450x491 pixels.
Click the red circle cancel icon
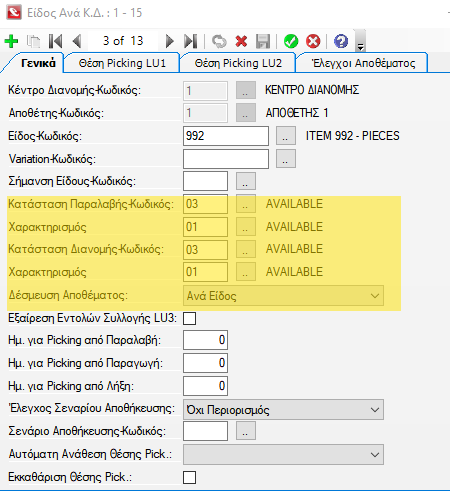(x=313, y=41)
